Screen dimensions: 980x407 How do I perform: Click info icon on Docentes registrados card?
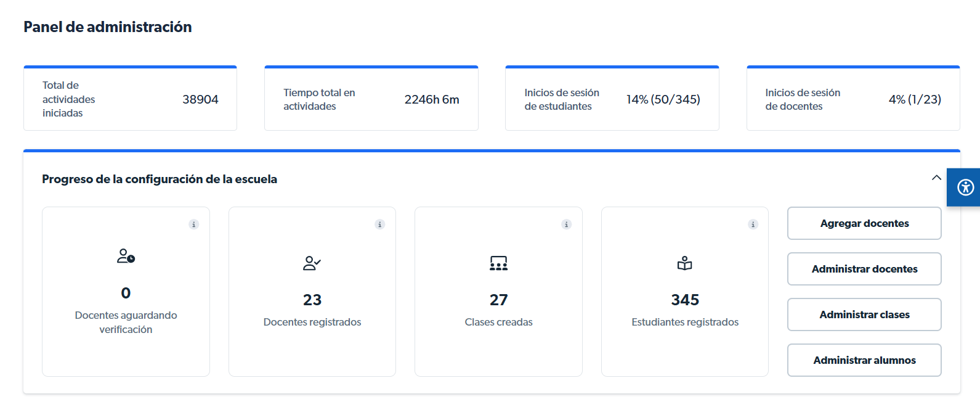click(x=379, y=224)
